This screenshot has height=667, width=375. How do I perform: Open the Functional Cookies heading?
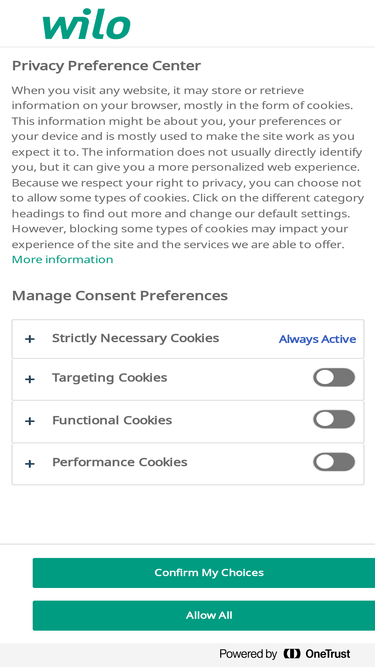point(112,420)
